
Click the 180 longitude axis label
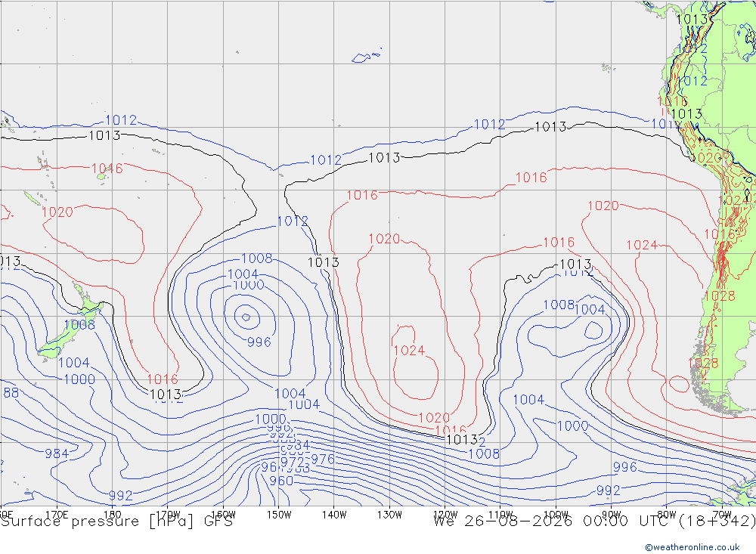coord(113,515)
